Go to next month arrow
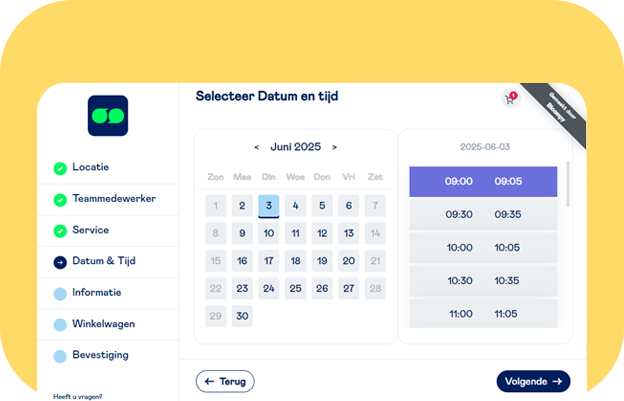The width and height of the screenshot is (624, 401). (x=334, y=147)
